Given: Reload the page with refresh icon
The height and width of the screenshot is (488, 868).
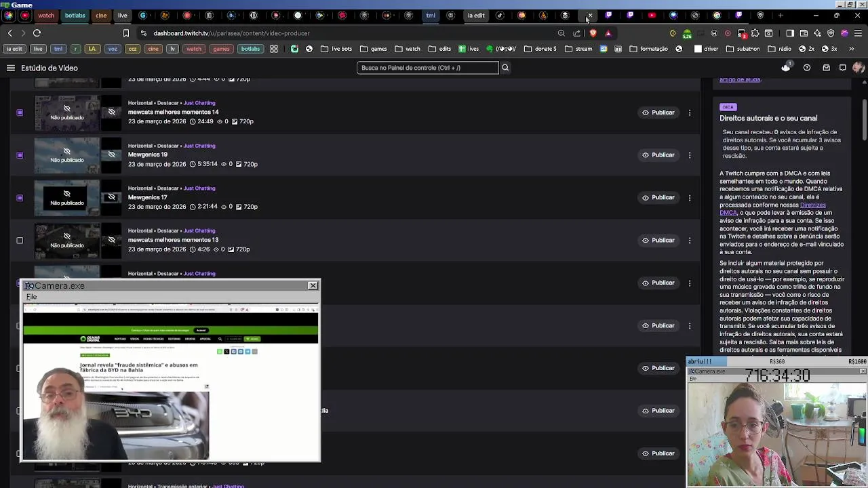Looking at the screenshot, I should (37, 33).
